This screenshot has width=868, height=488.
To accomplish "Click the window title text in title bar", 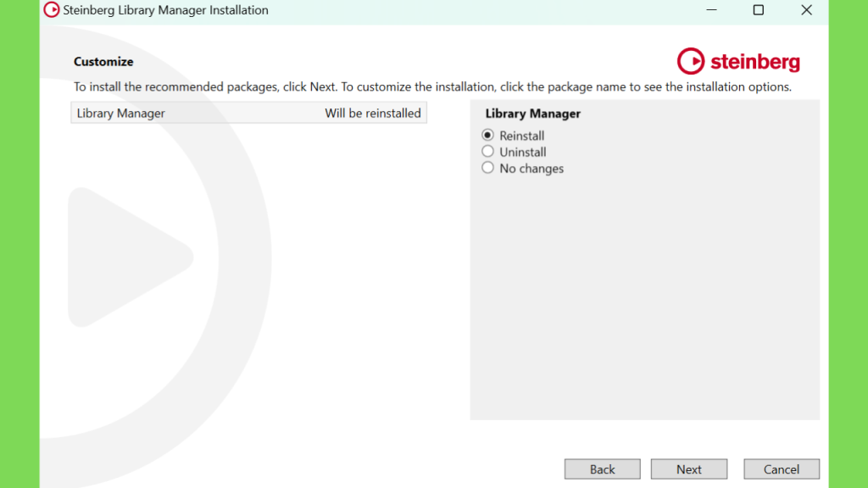I will [165, 10].
